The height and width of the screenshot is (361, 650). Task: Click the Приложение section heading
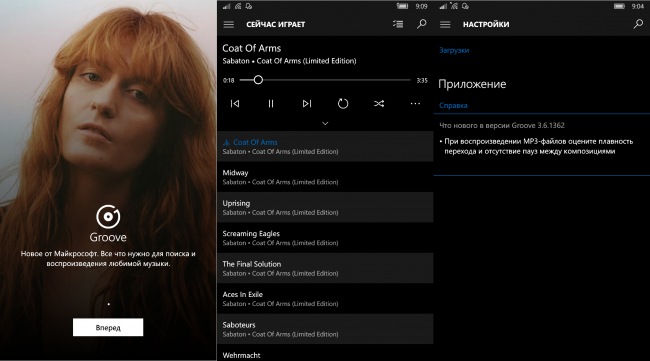(472, 84)
